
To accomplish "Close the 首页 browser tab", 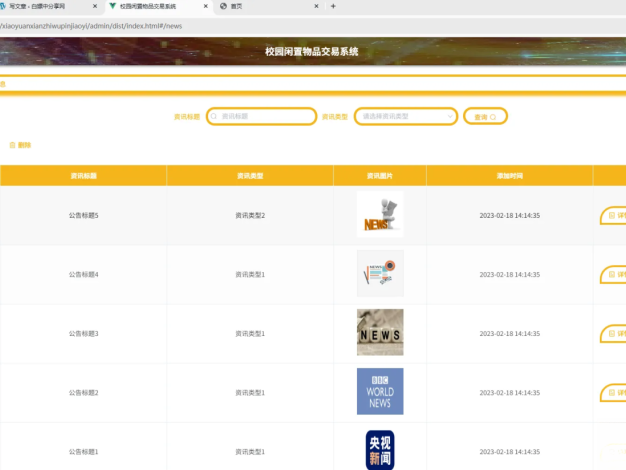I will click(316, 6).
